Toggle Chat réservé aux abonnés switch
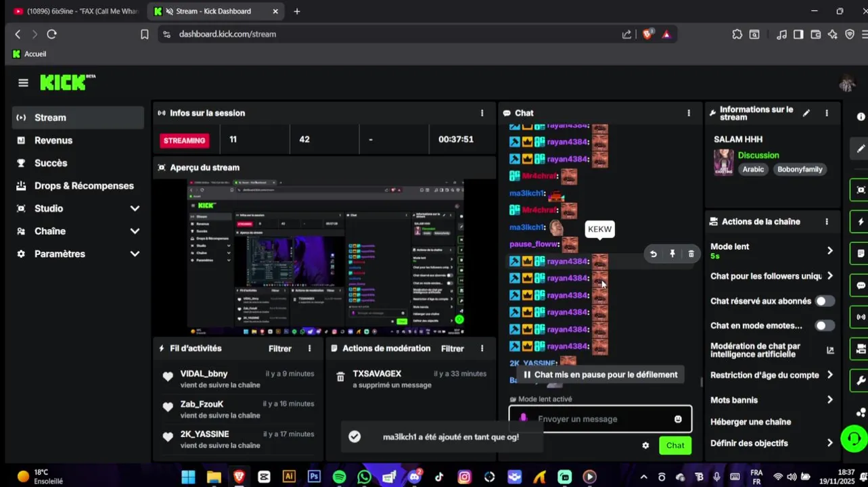Image resolution: width=868 pixels, height=487 pixels. pyautogui.click(x=824, y=301)
